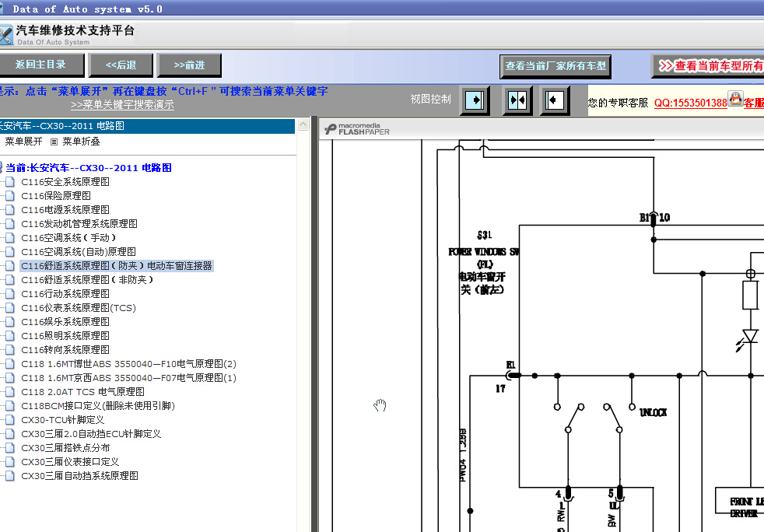Open CX30三厢仪表接口定义 document
Image resolution: width=764 pixels, height=532 pixels.
pyautogui.click(x=70, y=462)
